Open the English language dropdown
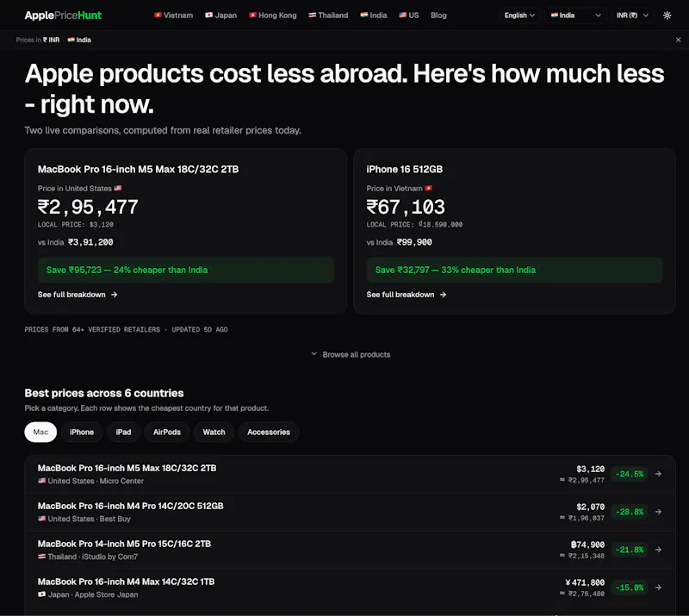 519,16
